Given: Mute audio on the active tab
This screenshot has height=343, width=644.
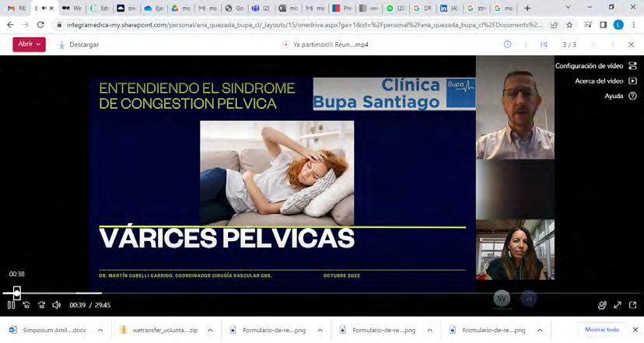Looking at the screenshot, I should 44,9.
